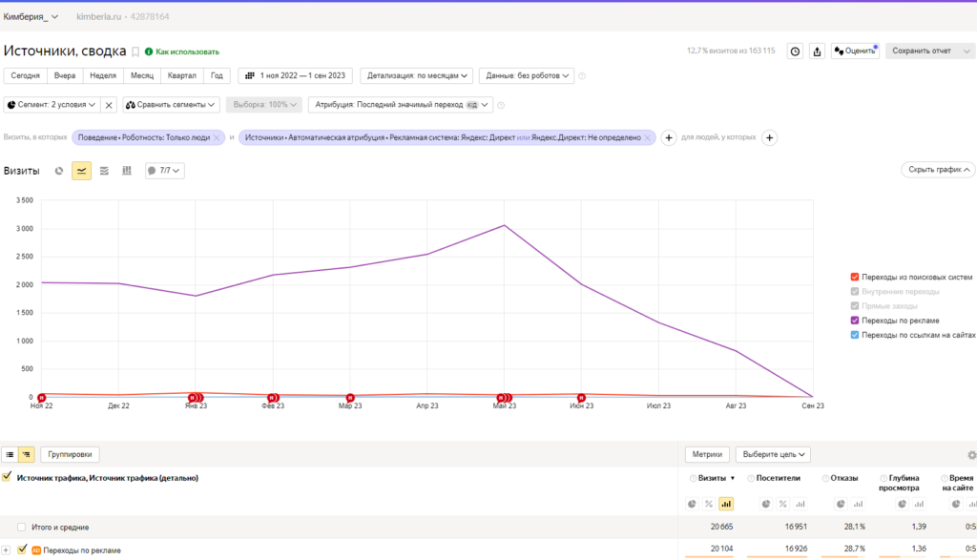Open the report history clock icon
The image size is (977, 560).
click(795, 52)
